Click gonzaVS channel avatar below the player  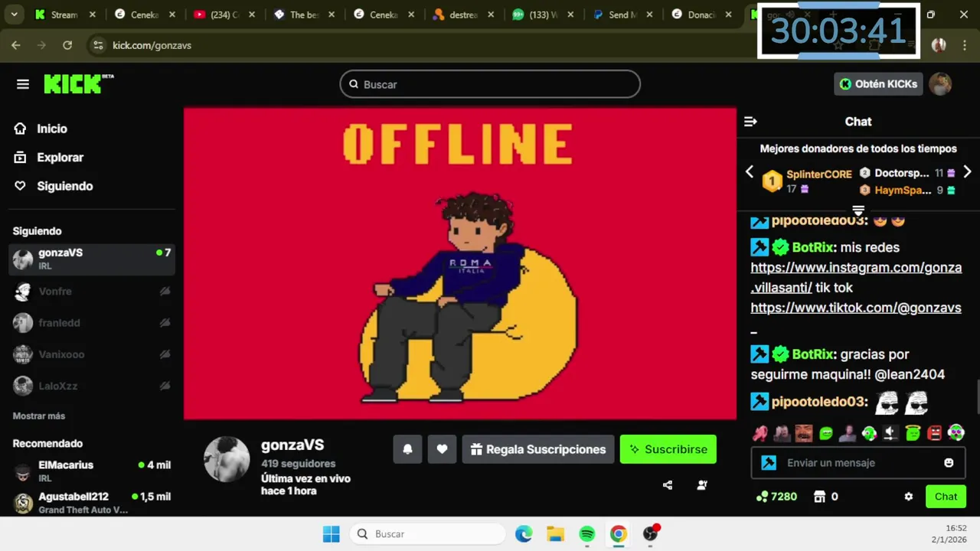click(x=227, y=460)
